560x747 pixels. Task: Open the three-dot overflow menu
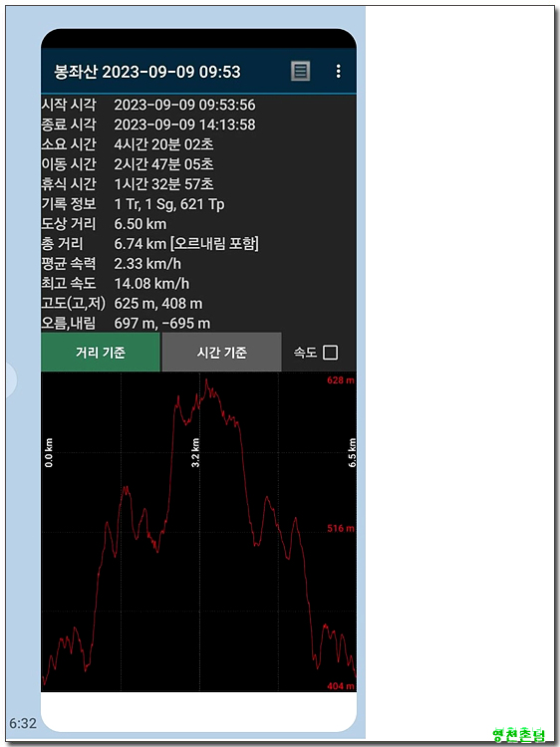click(338, 72)
